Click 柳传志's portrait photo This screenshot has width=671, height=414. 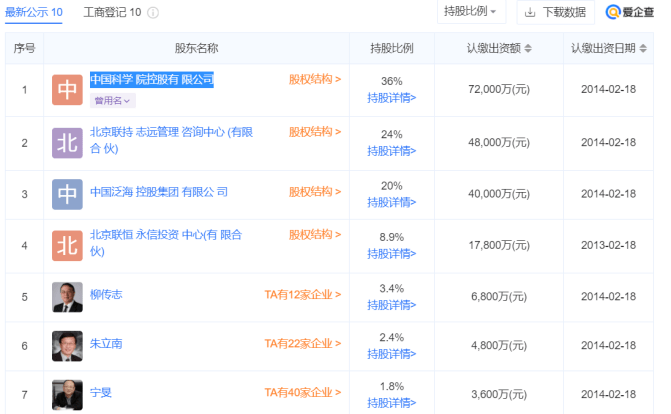[x=67, y=297]
